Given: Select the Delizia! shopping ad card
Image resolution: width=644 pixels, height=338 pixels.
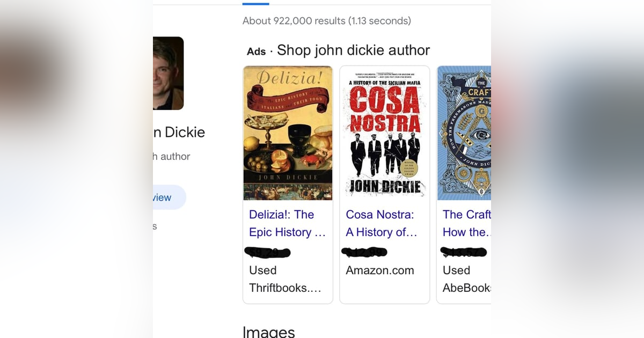Looking at the screenshot, I should coord(288,185).
